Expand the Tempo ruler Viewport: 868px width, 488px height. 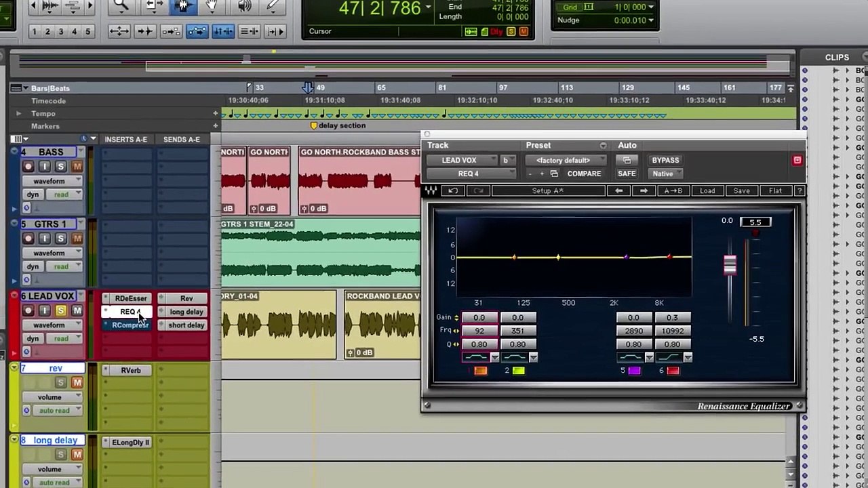18,114
